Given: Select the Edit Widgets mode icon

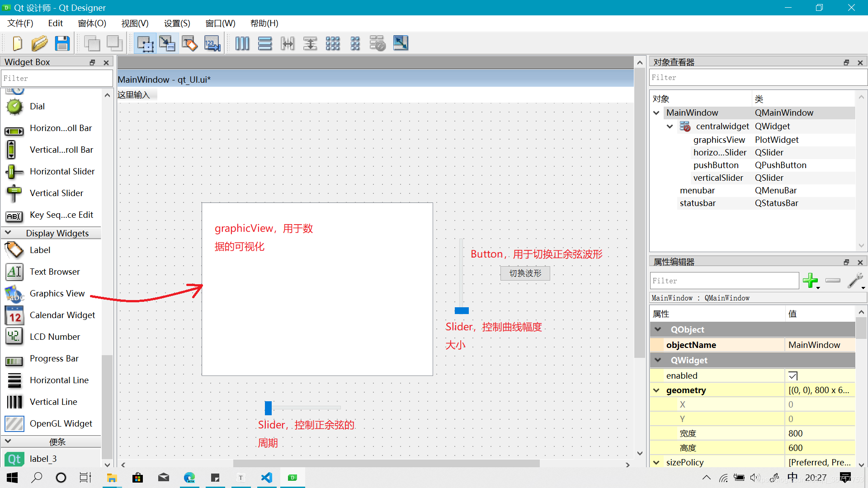Looking at the screenshot, I should click(x=145, y=43).
